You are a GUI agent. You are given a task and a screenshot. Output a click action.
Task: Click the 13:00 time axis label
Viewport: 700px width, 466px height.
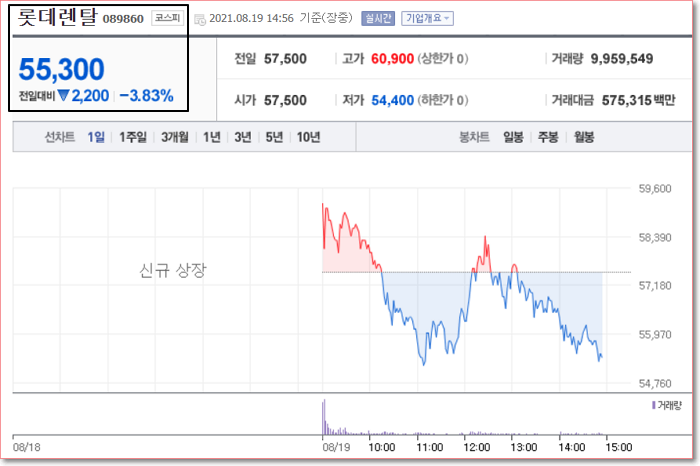click(x=524, y=447)
